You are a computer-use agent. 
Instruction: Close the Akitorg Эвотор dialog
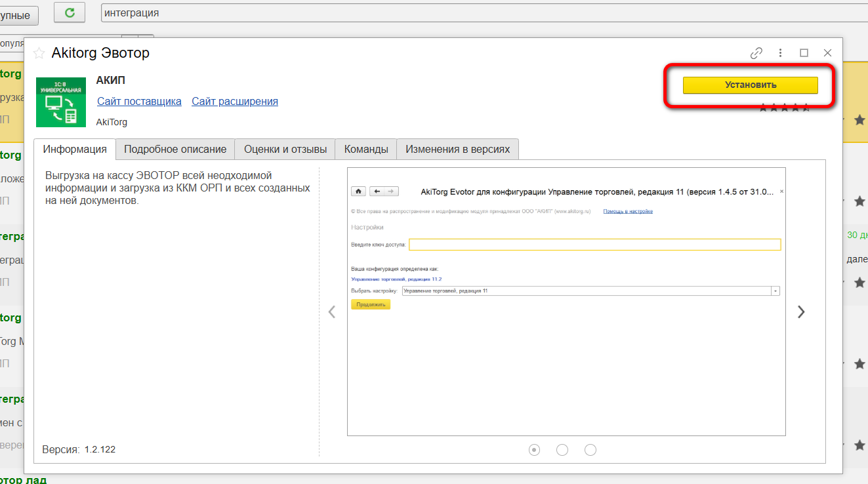click(827, 53)
